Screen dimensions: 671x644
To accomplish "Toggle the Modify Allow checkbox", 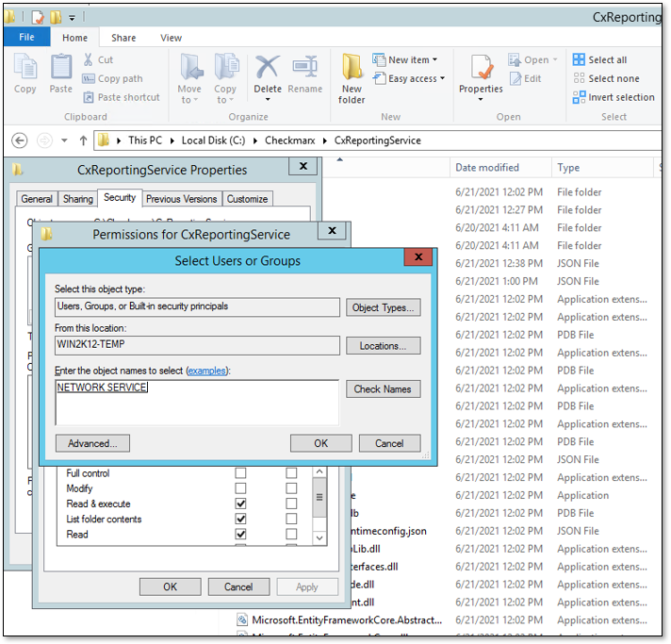I will (x=240, y=488).
